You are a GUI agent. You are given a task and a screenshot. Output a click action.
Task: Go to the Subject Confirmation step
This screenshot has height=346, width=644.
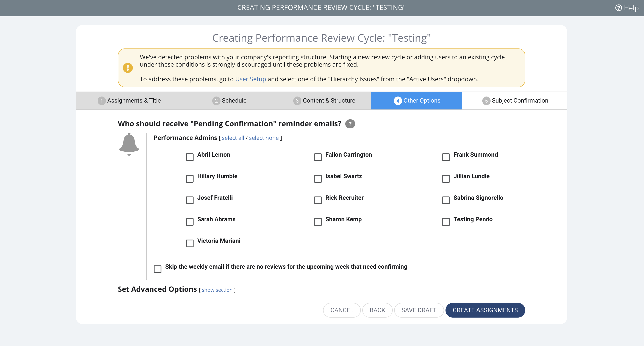(x=515, y=101)
